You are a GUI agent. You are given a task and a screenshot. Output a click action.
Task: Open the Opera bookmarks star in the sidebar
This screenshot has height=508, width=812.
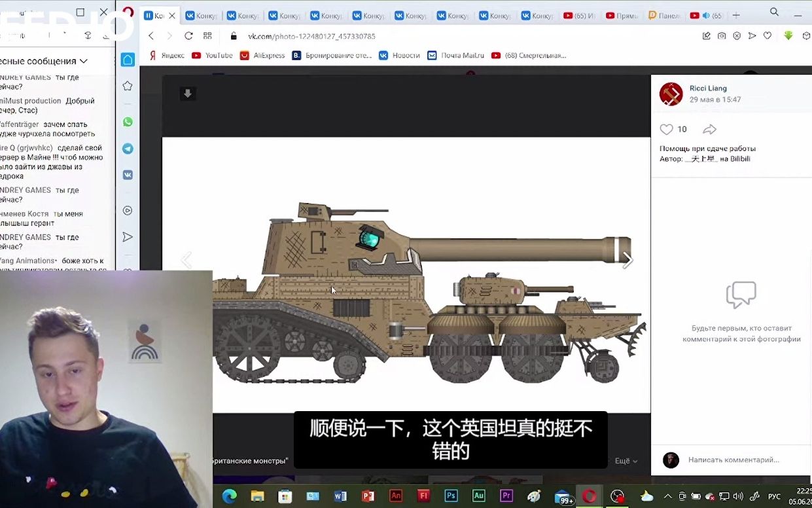[x=128, y=86]
